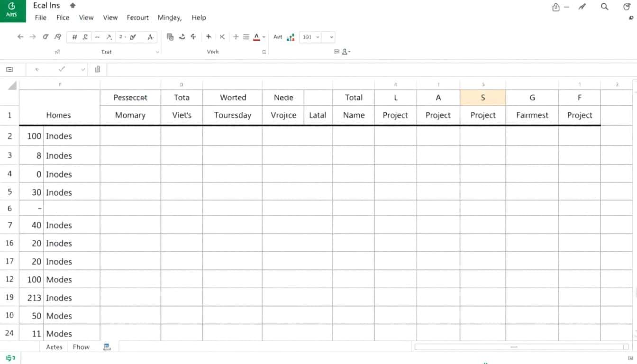Open the File menu
The width and height of the screenshot is (637, 364).
tap(41, 18)
